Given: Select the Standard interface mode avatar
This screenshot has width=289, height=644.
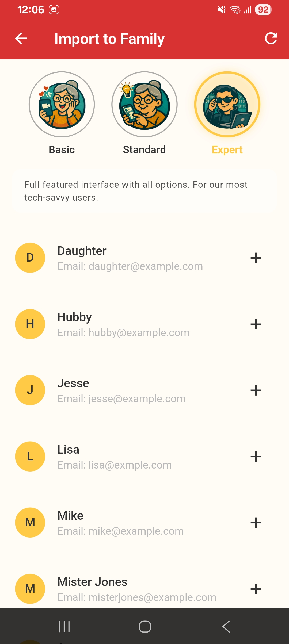Looking at the screenshot, I should tap(144, 104).
